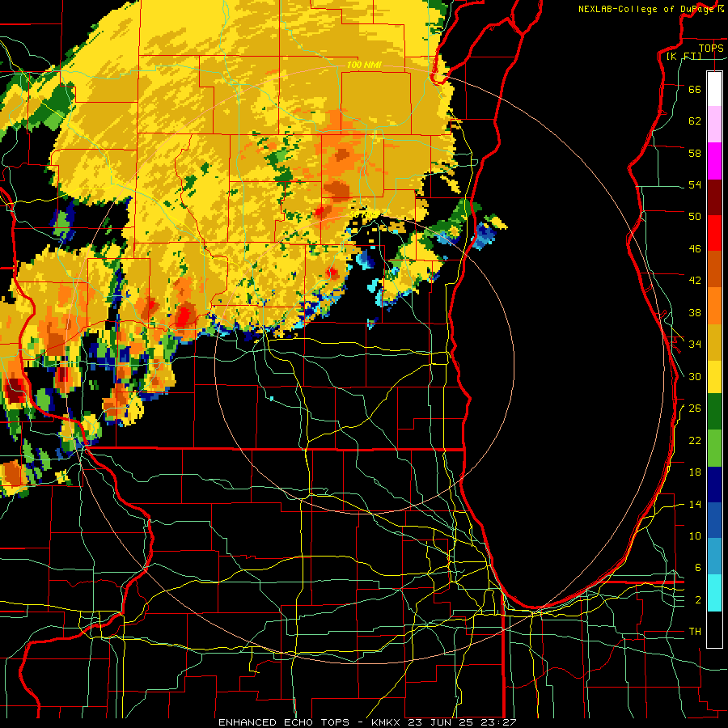Click the cyan legend swatch
Viewport: 728px width, 728px height.
714,593
